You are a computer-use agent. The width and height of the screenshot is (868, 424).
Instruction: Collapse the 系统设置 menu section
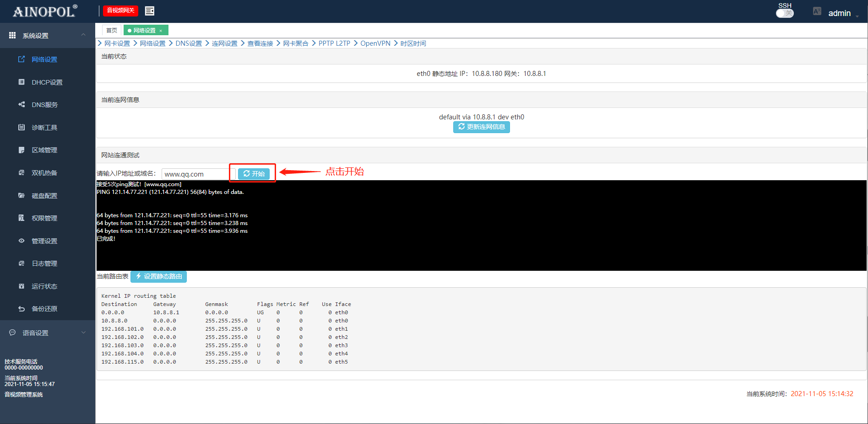coord(83,35)
